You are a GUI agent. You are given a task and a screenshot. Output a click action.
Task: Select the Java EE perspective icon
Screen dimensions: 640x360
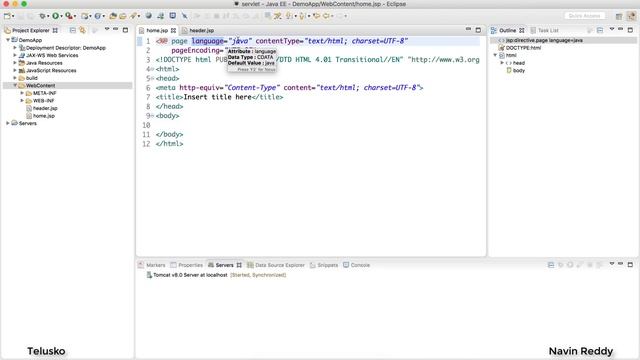631,16
